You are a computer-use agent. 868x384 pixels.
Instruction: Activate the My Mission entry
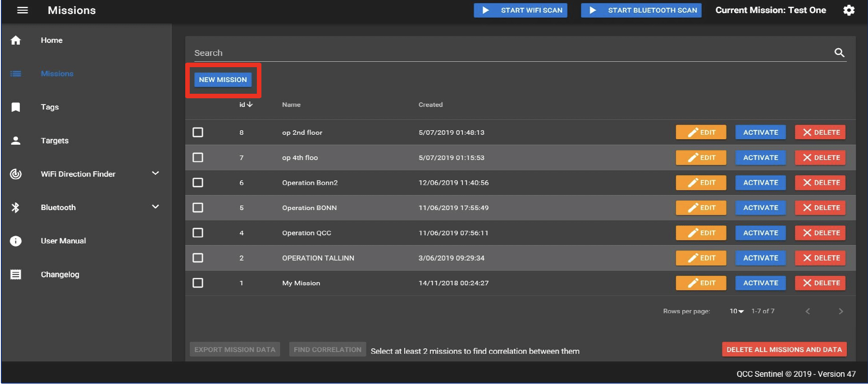(x=761, y=283)
